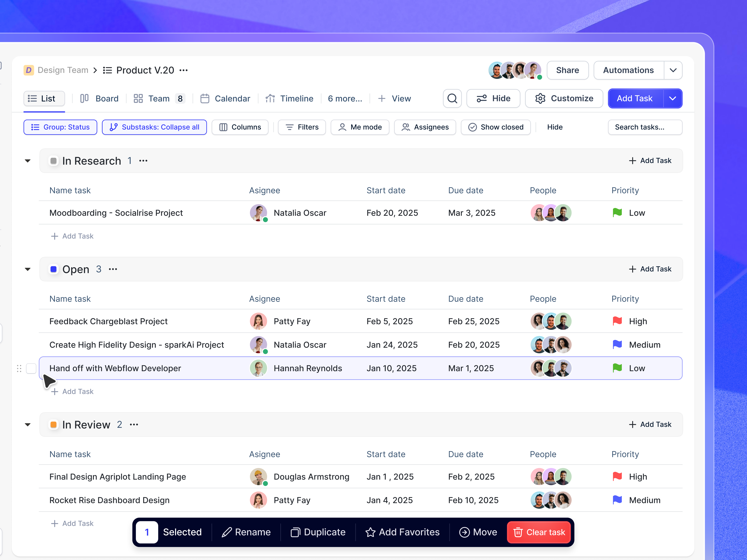Collapse the In Research group
The height and width of the screenshot is (560, 747).
27,161
